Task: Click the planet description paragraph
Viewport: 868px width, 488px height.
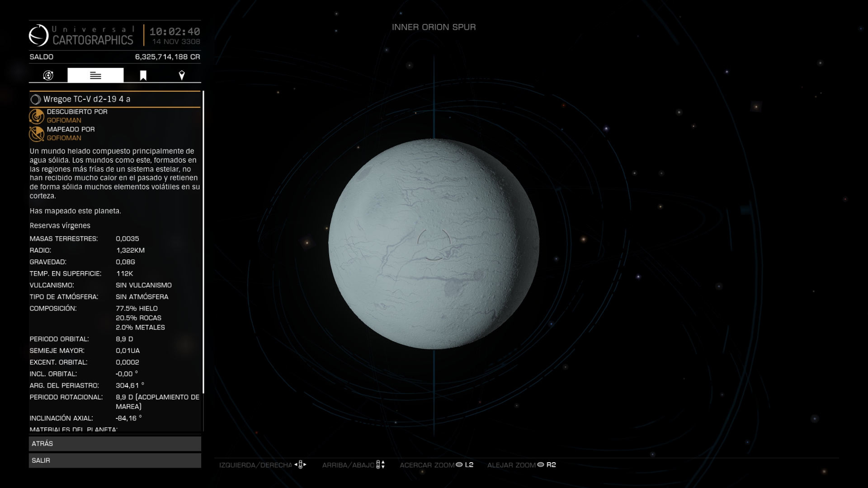Action: click(115, 174)
